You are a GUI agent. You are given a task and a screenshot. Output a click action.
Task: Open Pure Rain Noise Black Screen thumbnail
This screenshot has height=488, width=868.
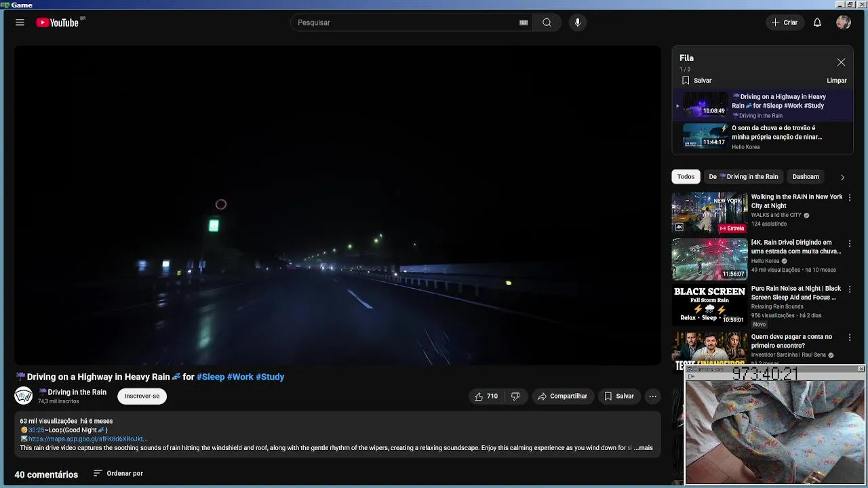tap(709, 305)
